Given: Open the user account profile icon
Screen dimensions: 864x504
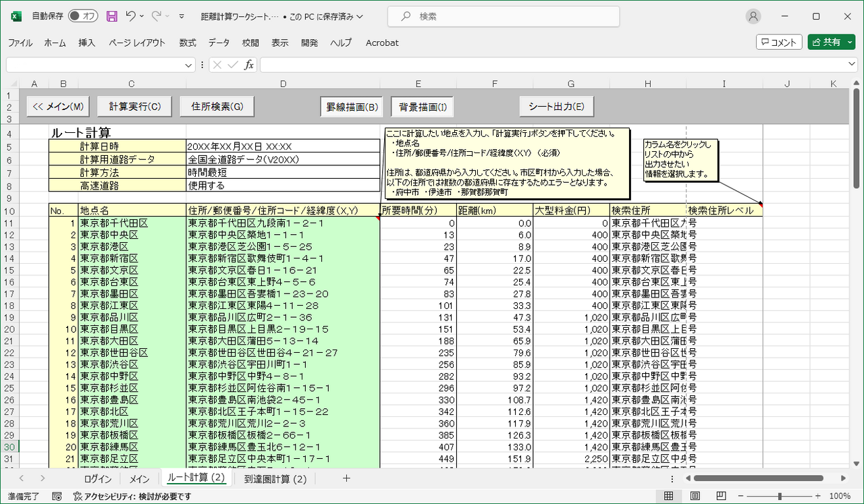Looking at the screenshot, I should [753, 16].
